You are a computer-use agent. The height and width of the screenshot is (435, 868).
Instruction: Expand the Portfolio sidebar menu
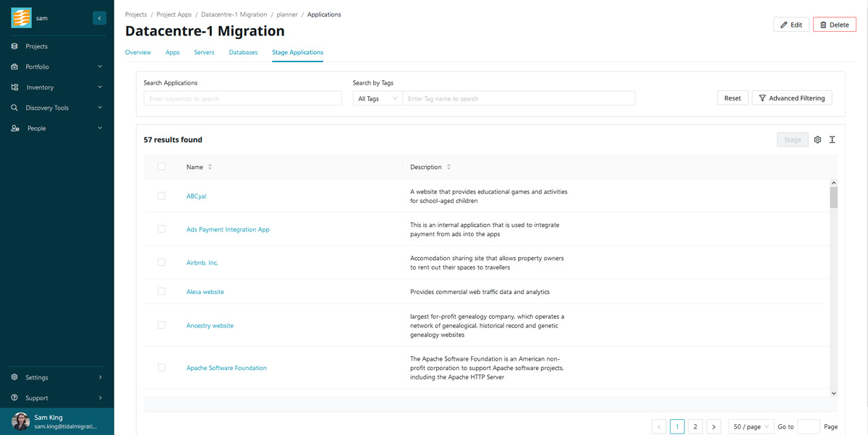tap(100, 66)
